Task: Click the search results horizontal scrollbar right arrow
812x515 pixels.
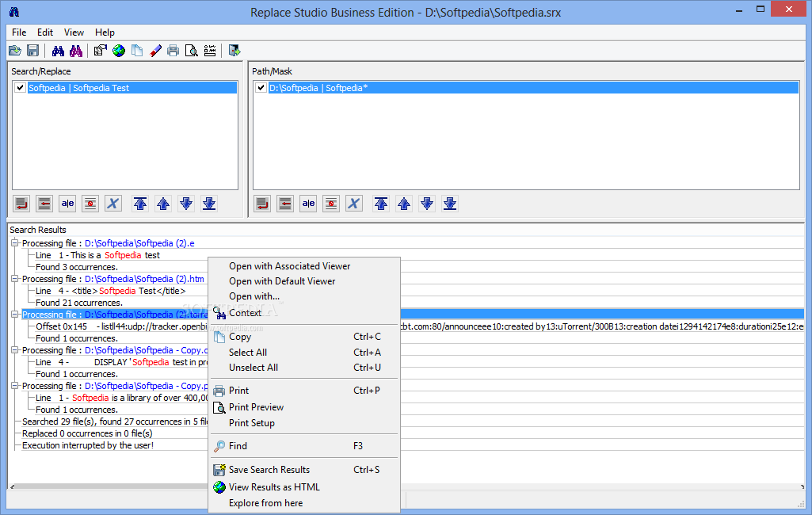Action: tap(802, 486)
